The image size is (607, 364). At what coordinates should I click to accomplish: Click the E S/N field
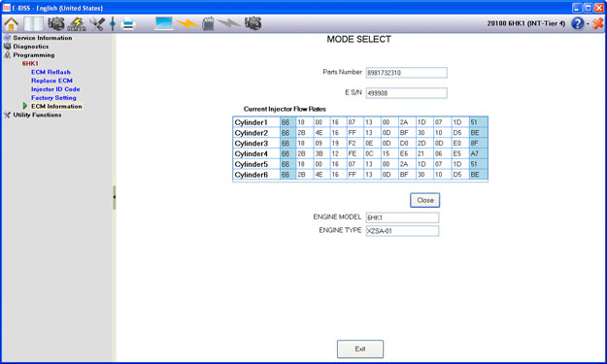(x=407, y=93)
